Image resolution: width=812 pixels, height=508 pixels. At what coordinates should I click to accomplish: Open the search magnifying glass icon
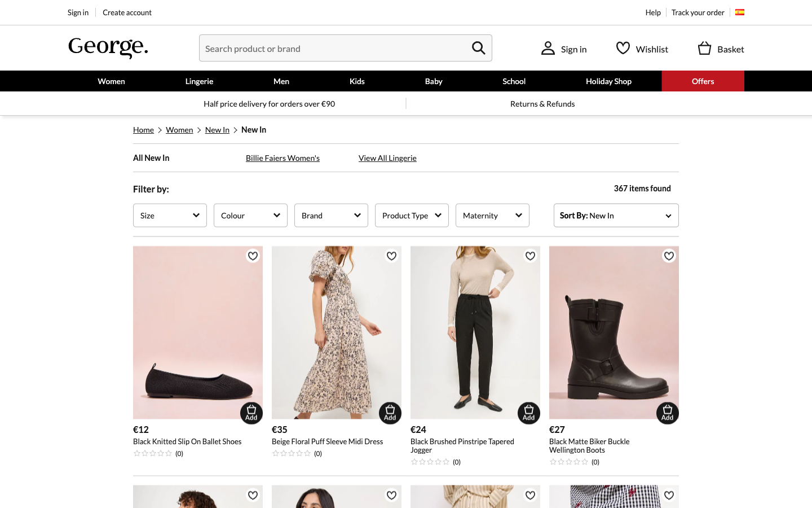[x=478, y=48]
